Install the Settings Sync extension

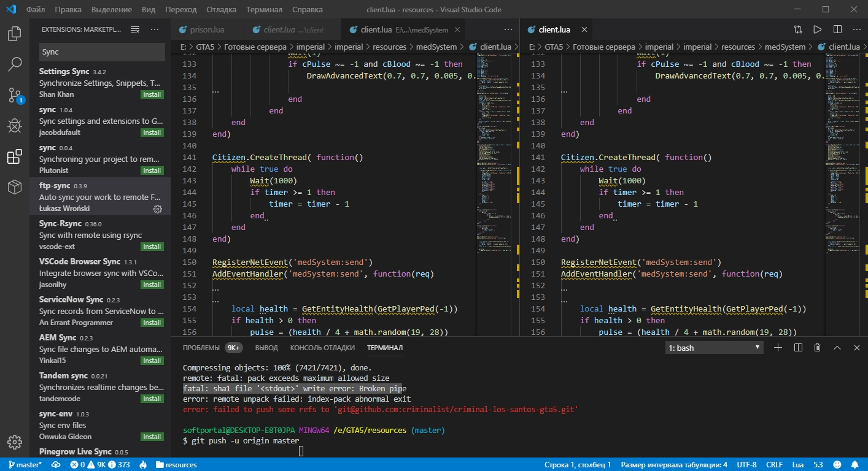(152, 95)
